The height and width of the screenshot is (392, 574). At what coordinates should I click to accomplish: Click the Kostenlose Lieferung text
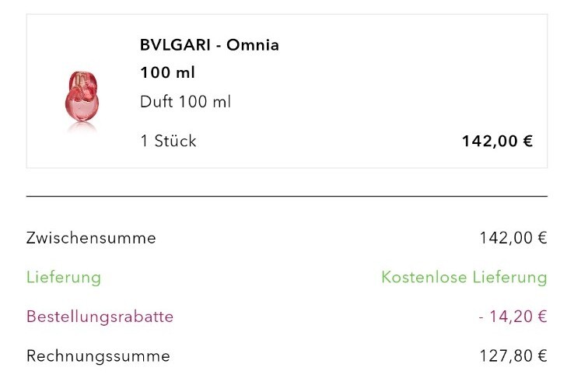[x=464, y=277]
